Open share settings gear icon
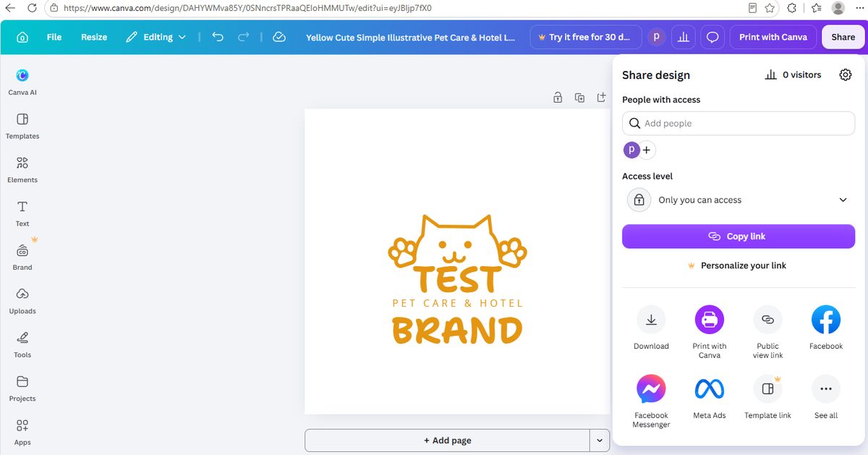Image resolution: width=868 pixels, height=455 pixels. point(845,75)
